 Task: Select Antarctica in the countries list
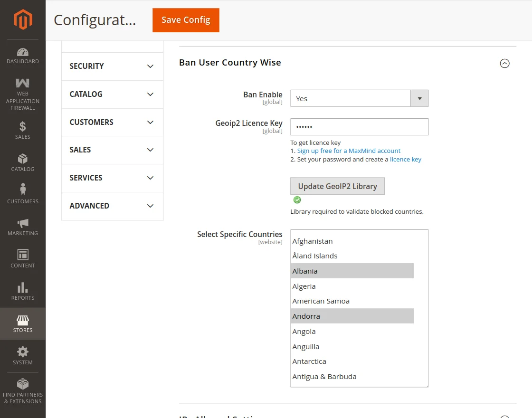[x=309, y=361]
